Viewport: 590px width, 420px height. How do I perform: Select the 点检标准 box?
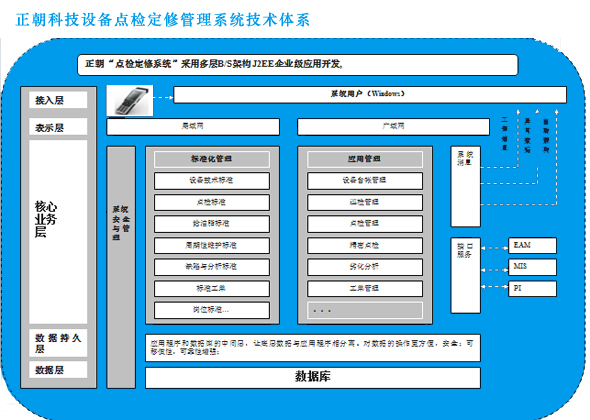pyautogui.click(x=212, y=202)
